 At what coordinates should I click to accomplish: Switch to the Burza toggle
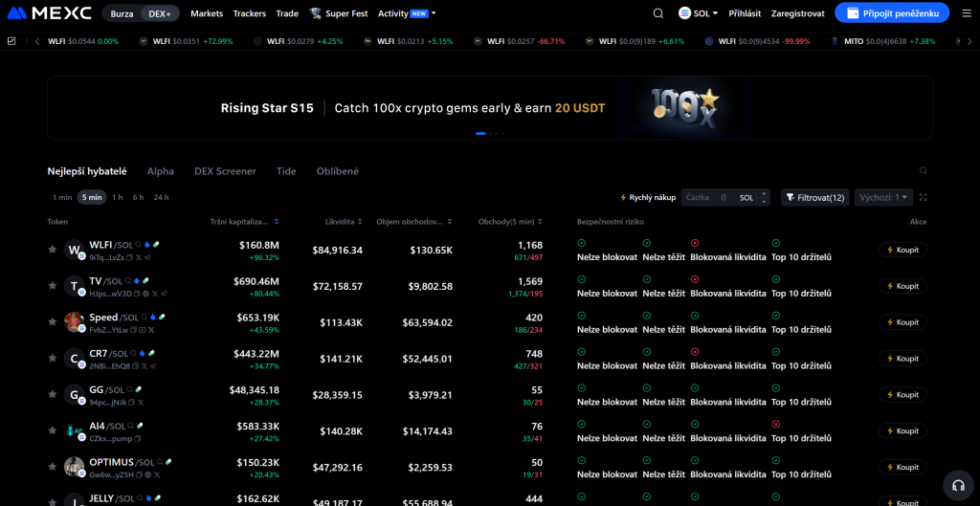[122, 13]
